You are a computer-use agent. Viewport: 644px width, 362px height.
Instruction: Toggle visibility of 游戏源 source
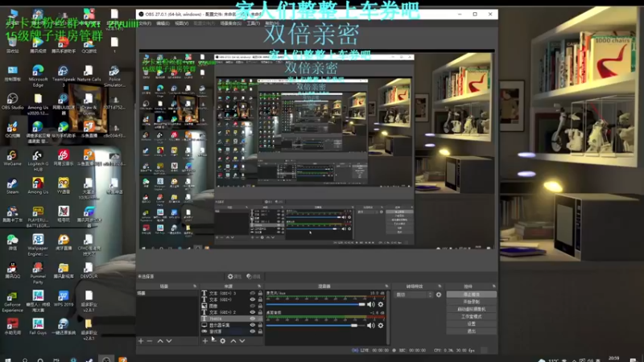coord(253,331)
